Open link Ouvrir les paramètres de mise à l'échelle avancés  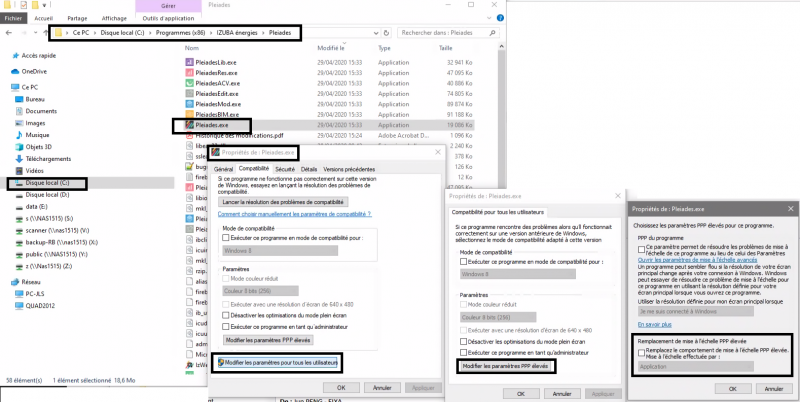[697, 260]
